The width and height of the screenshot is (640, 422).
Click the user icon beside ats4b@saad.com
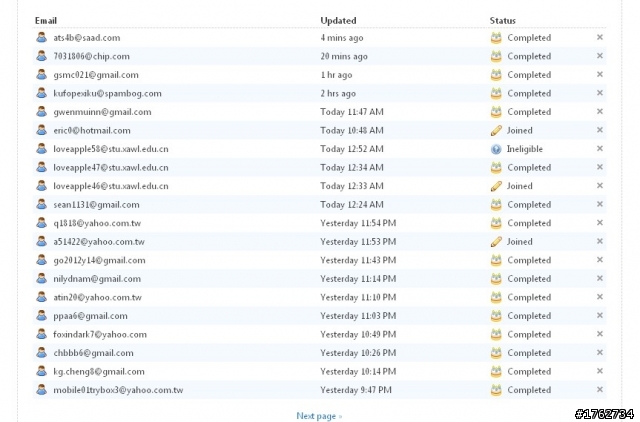pos(41,37)
